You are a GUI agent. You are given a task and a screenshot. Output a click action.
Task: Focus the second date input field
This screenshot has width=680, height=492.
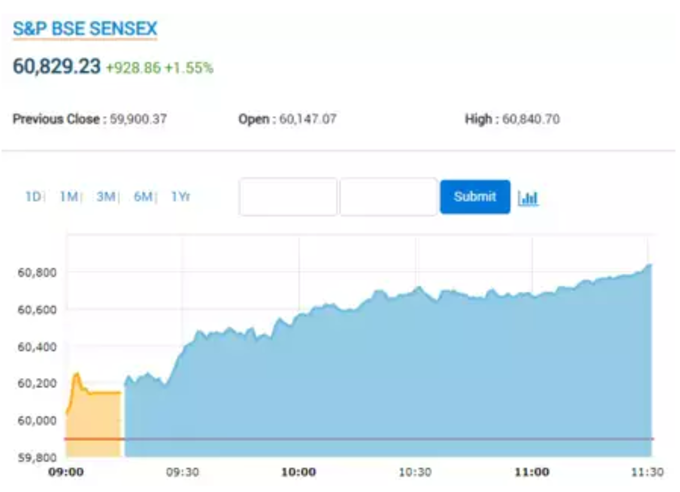pyautogui.click(x=389, y=197)
